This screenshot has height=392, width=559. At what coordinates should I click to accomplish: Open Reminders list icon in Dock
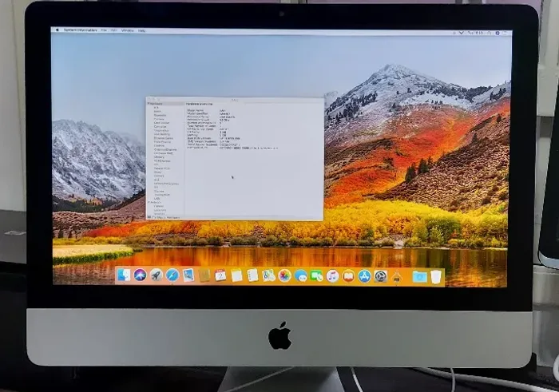click(252, 275)
